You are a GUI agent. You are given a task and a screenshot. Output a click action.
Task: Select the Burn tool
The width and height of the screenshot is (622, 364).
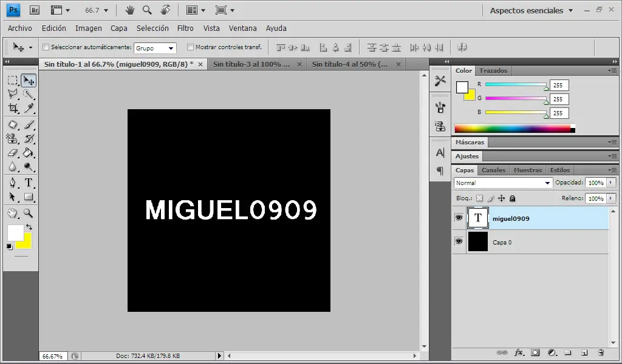click(29, 167)
